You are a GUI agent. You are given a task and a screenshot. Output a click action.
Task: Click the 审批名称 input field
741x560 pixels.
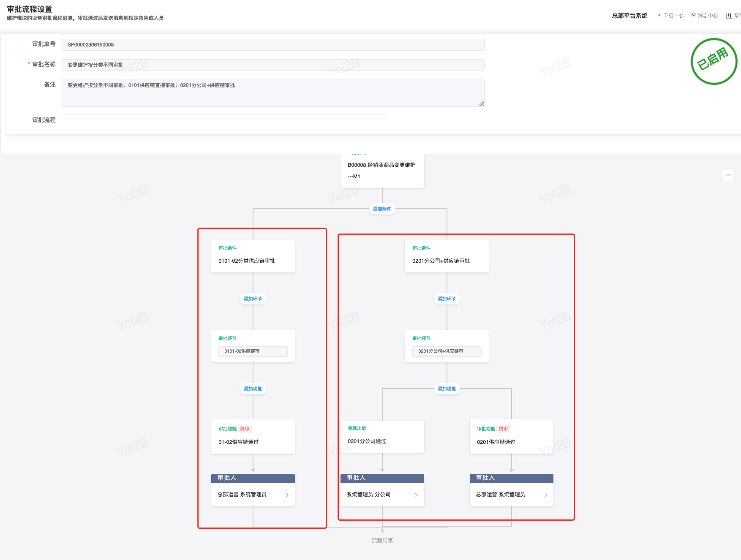click(x=272, y=65)
